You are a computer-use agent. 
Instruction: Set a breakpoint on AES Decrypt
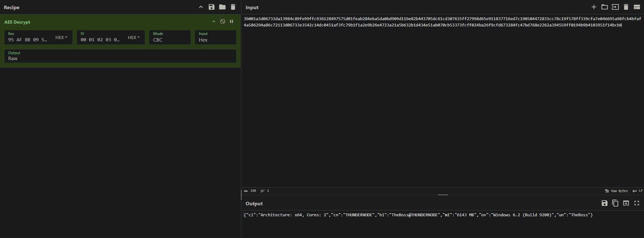[231, 22]
